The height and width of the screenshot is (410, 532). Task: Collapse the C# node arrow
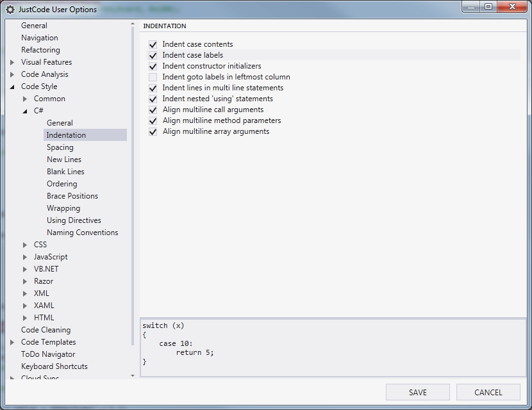(25, 111)
